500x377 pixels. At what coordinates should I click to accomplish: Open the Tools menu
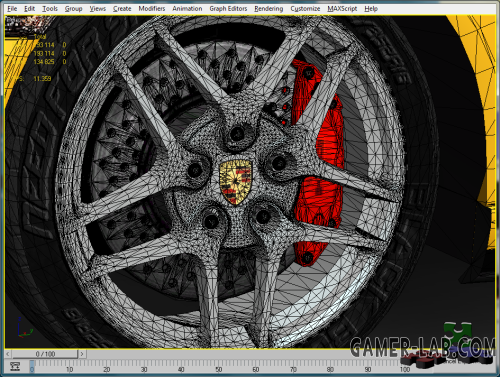click(50, 9)
